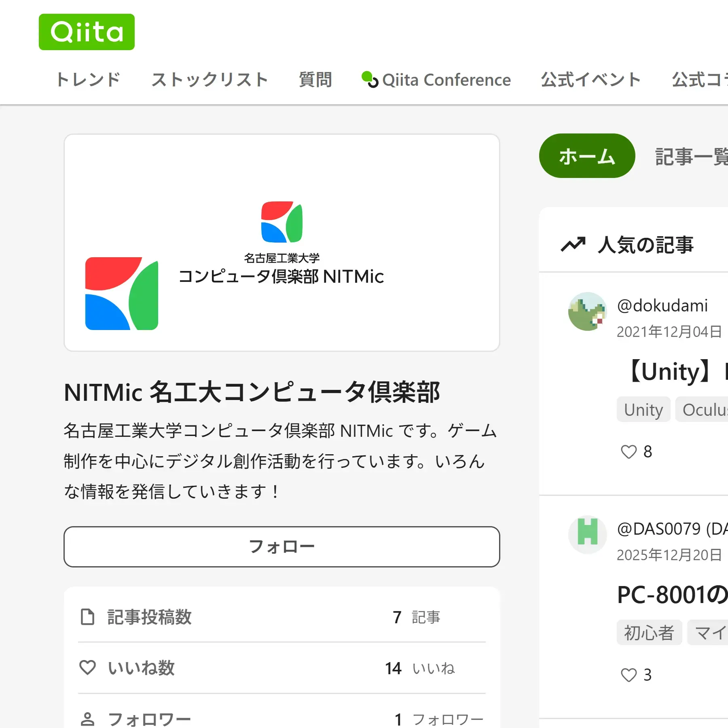Open @DAS0079 user avatar

point(587,535)
